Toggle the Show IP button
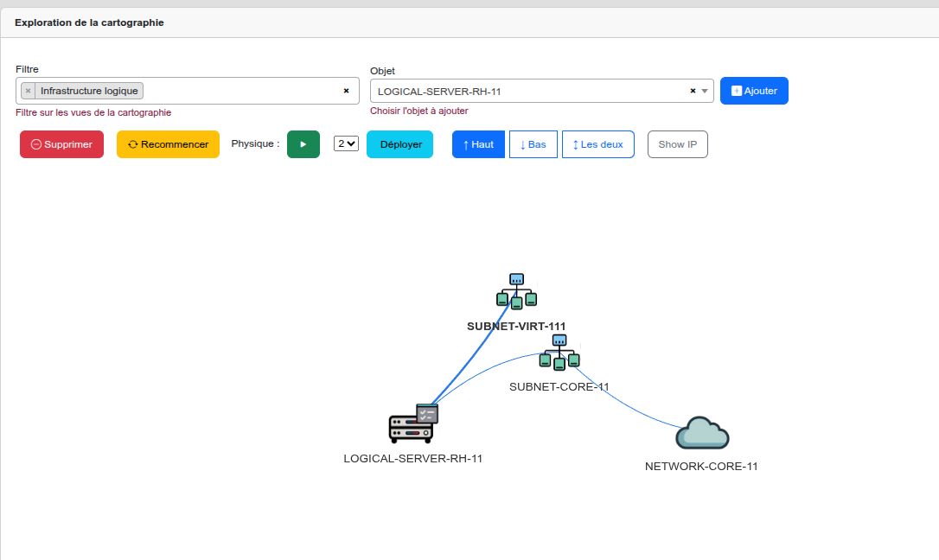The height and width of the screenshot is (560, 939). (677, 144)
